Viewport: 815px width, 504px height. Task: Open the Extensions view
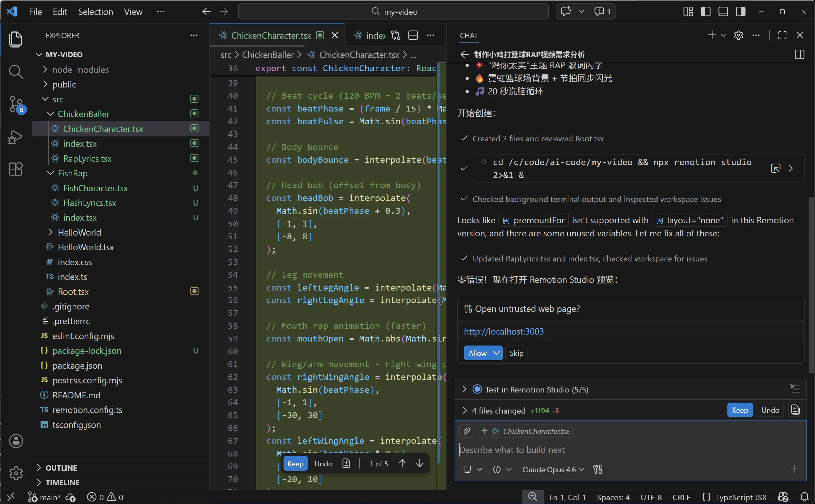coord(16,169)
